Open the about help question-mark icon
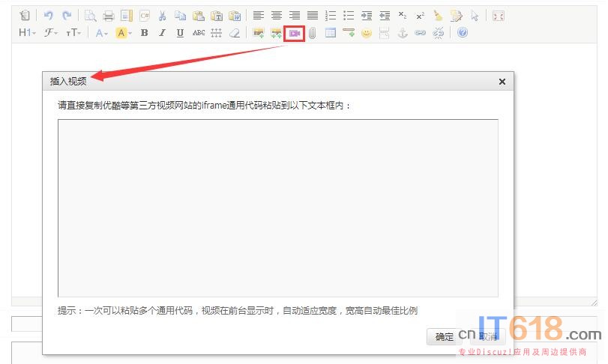The image size is (608, 364). 463,33
